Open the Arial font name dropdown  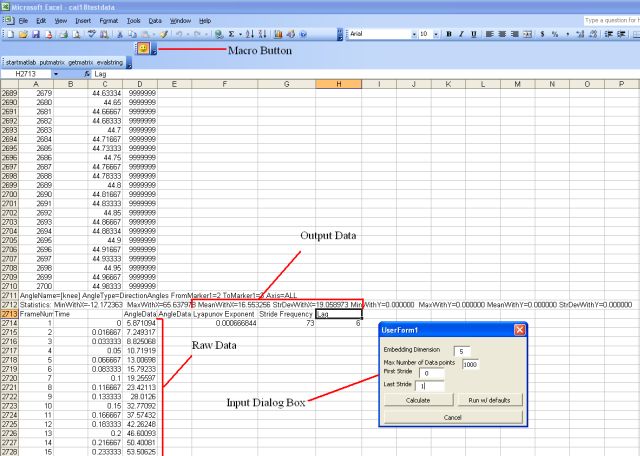(x=411, y=34)
